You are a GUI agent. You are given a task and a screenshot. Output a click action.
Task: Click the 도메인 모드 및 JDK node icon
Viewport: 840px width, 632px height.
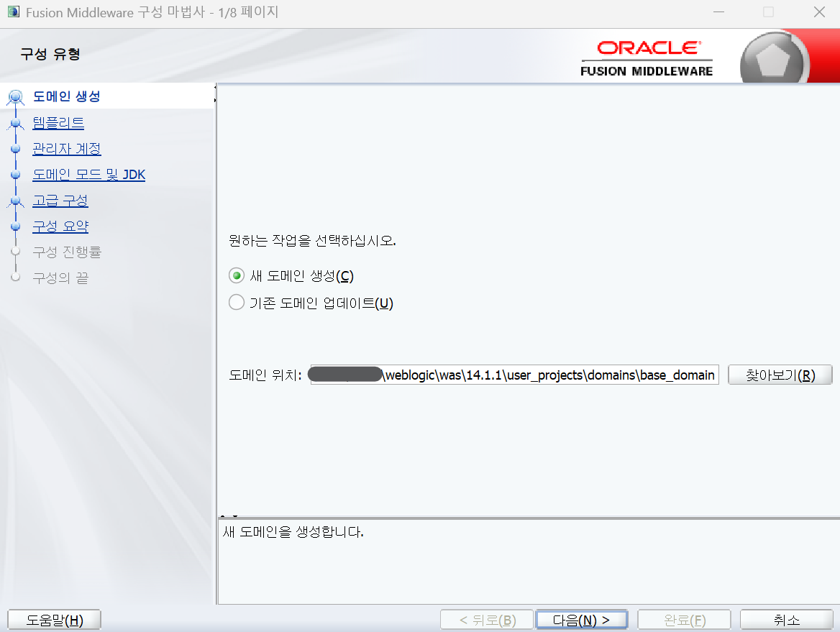tap(16, 175)
